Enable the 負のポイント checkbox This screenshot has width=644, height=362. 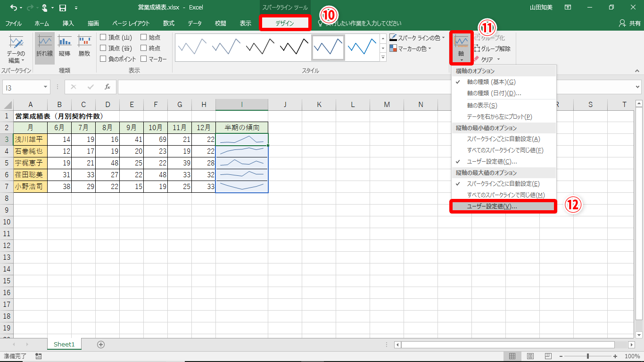[x=103, y=59]
